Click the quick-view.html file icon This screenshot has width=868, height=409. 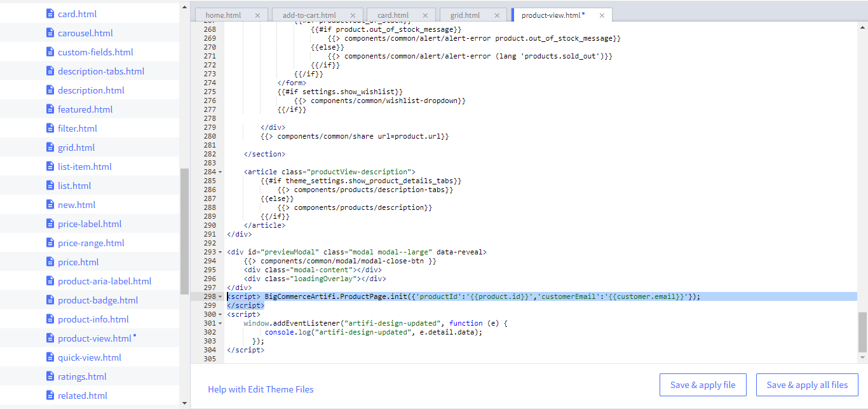[50, 357]
